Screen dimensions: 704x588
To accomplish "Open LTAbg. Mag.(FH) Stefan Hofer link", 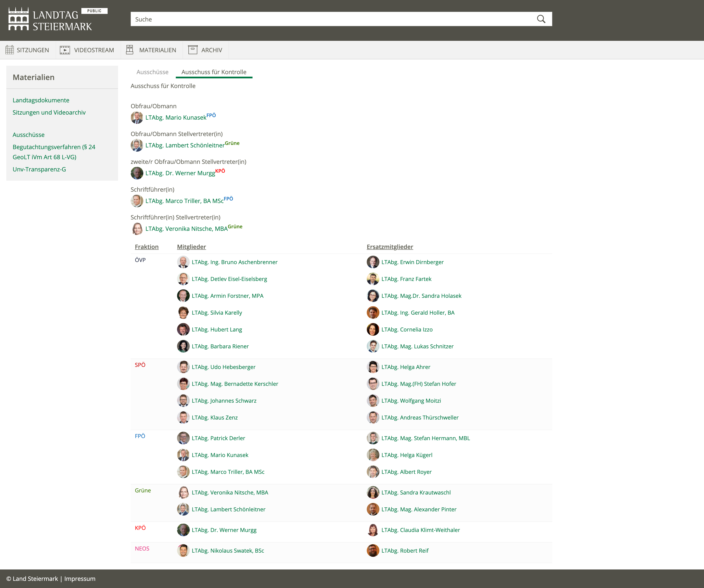I will pyautogui.click(x=419, y=384).
